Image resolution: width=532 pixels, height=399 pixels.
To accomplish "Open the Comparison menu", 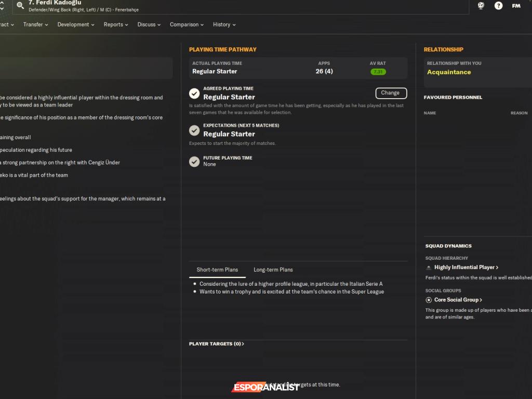I will tap(187, 24).
